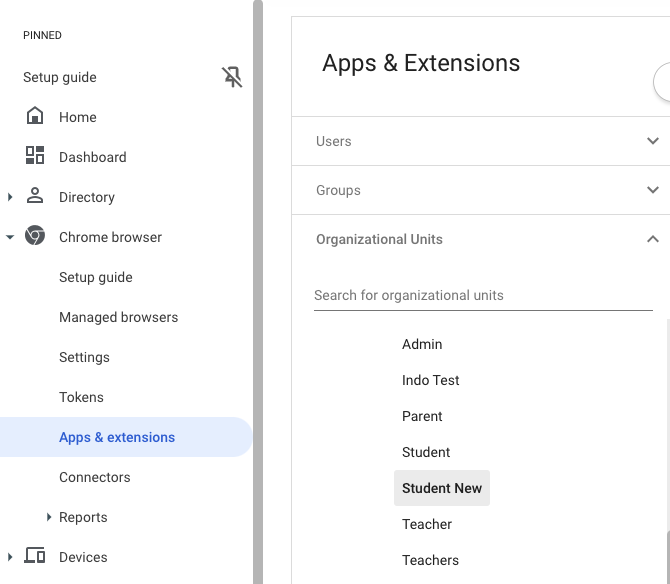This screenshot has width=670, height=584.
Task: Collapse the Organizational Units panel chevron
Action: pyautogui.click(x=652, y=239)
